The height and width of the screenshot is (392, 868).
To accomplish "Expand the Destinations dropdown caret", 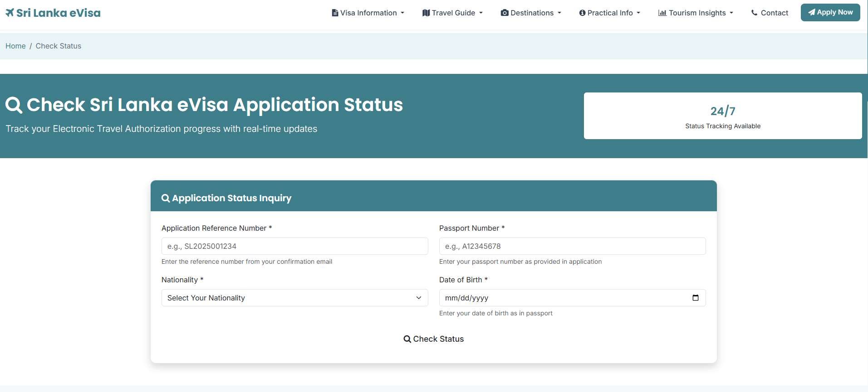I will pyautogui.click(x=559, y=13).
